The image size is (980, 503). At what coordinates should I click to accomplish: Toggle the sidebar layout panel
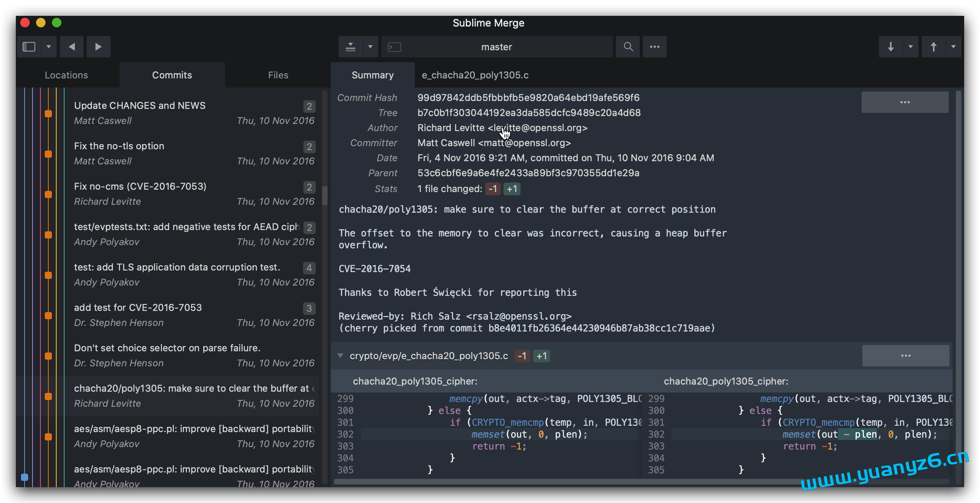click(29, 46)
